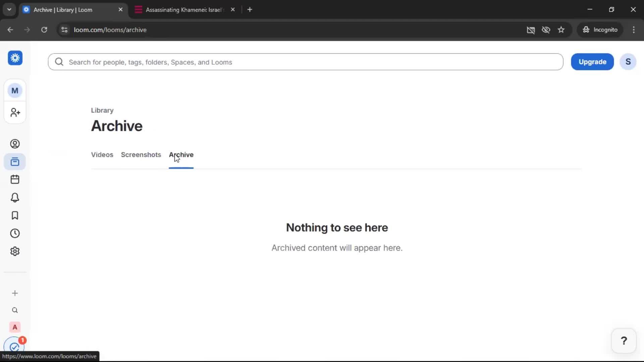Click the invite members icon in sidebar
Screen dimensions: 644x362
[14, 113]
